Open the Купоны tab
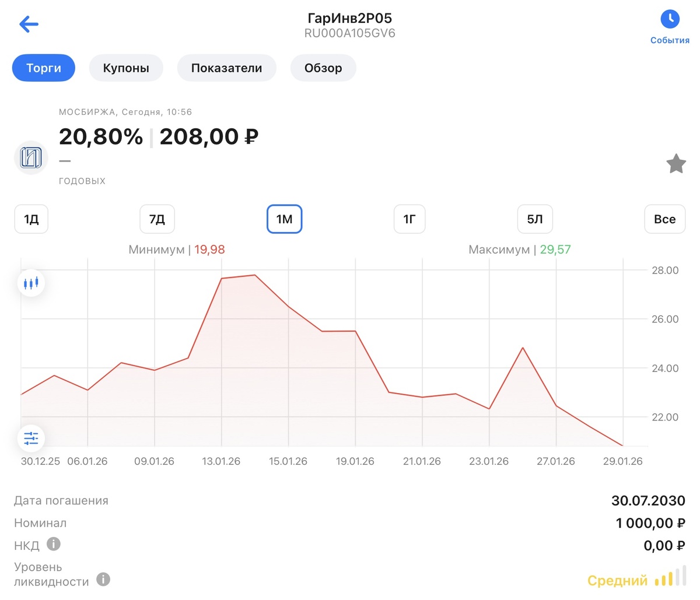700x600 pixels. click(x=126, y=68)
